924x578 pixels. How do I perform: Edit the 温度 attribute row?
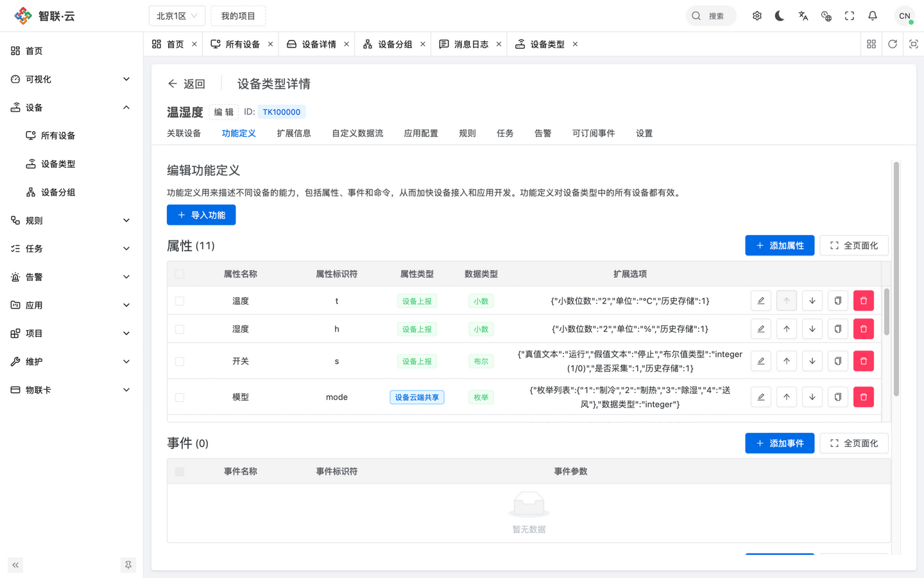pos(761,301)
